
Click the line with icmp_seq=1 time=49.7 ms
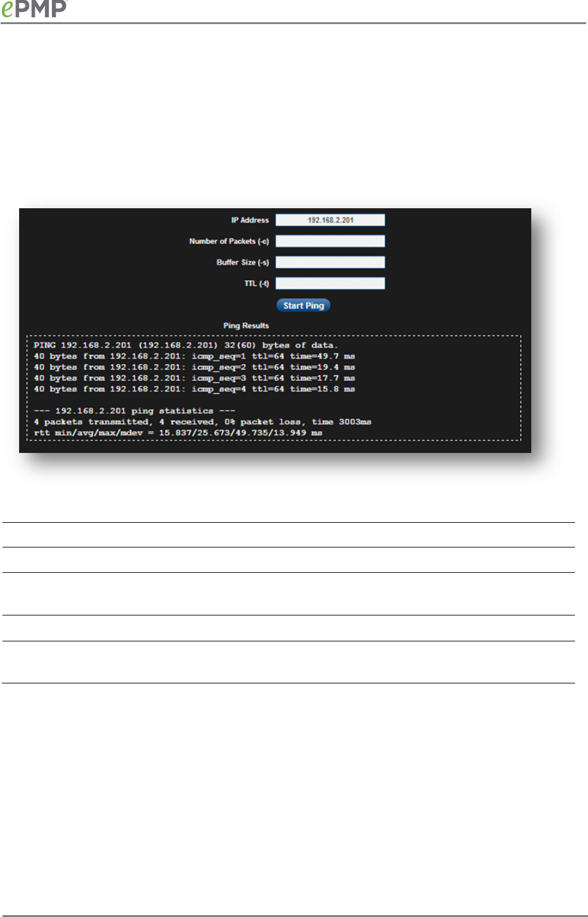point(194,357)
